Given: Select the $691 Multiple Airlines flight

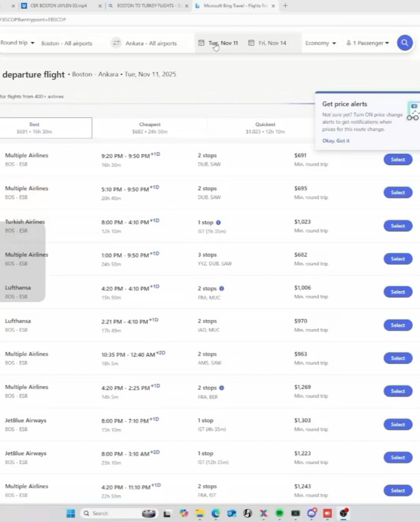Looking at the screenshot, I should point(398,159).
